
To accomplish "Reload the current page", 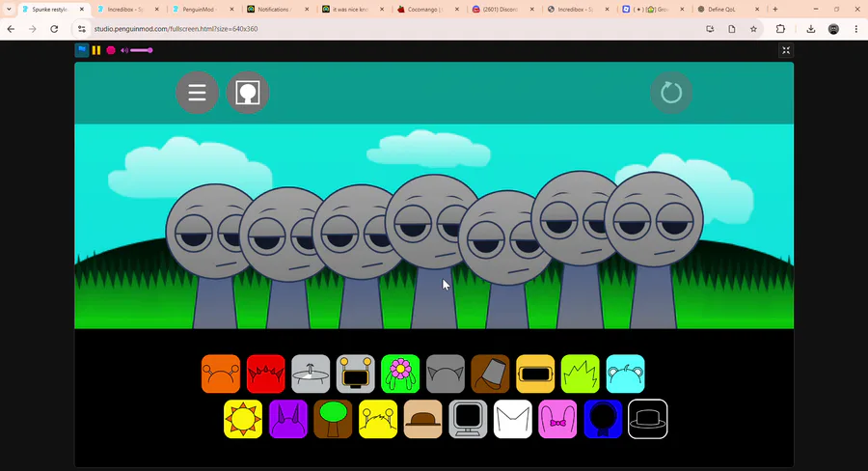I will tap(54, 29).
